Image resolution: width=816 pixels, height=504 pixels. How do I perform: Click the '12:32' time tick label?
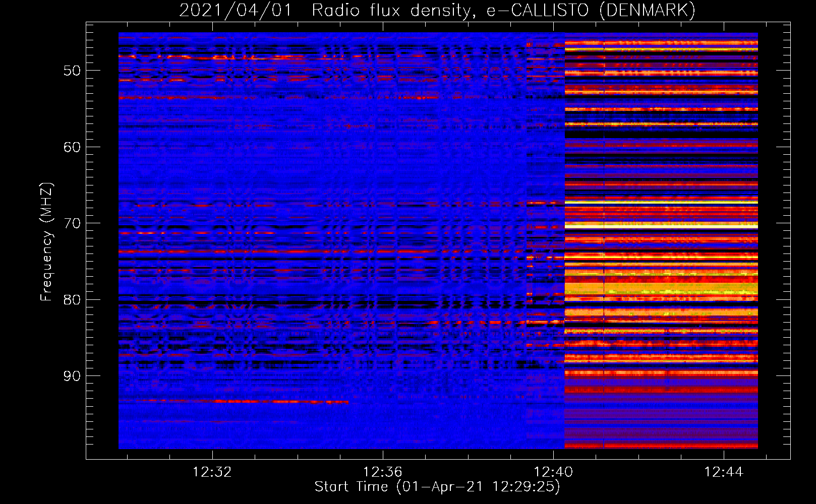pyautogui.click(x=212, y=472)
